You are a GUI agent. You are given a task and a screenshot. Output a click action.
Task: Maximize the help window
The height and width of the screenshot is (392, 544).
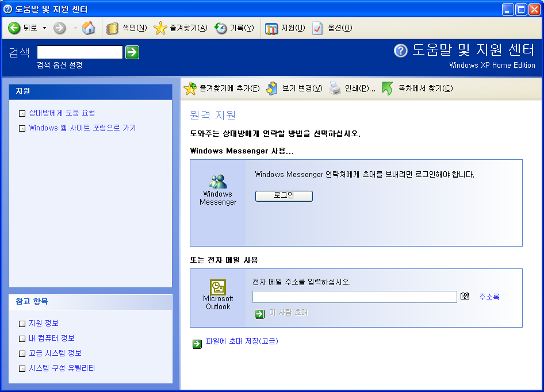[521, 10]
